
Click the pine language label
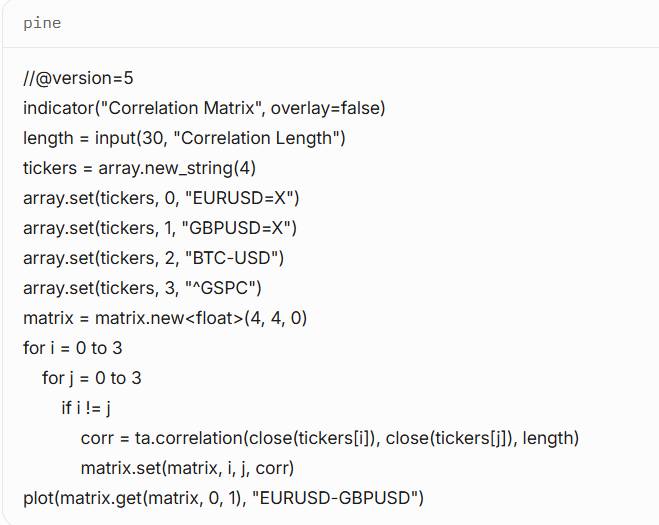point(42,23)
